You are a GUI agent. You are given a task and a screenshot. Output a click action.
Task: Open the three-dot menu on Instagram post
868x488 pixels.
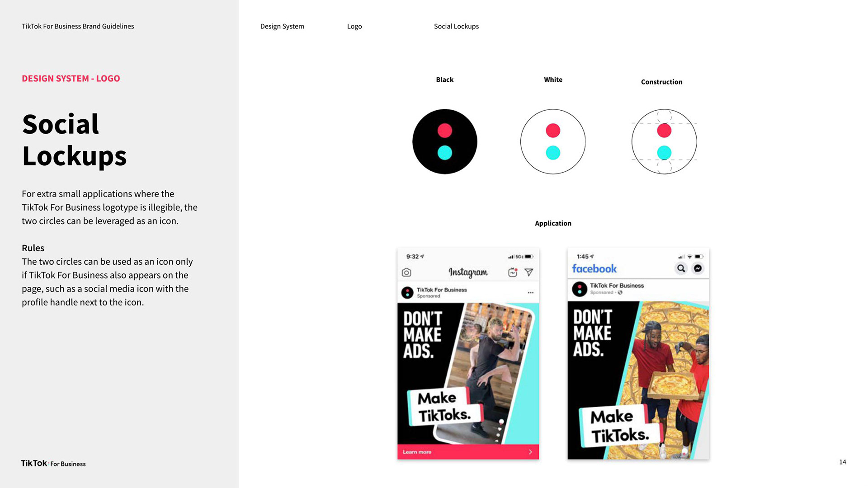pyautogui.click(x=530, y=293)
